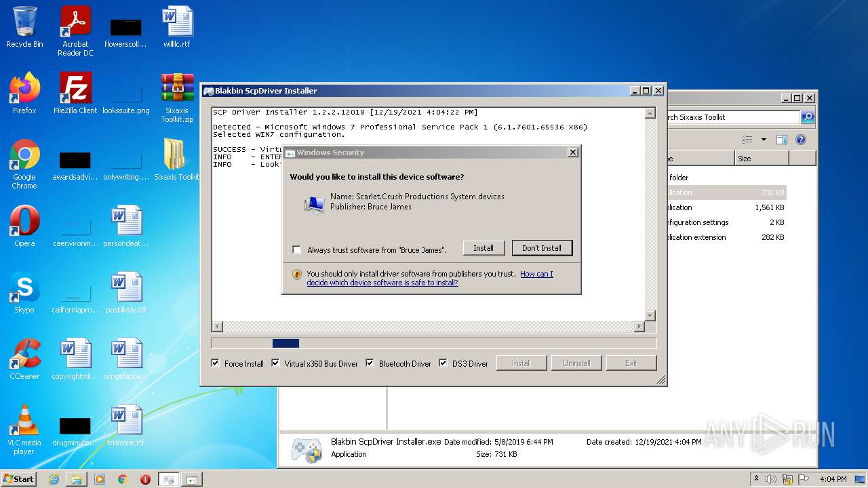
Task: Click the log vertical scrollbar up arrow
Action: (x=650, y=113)
